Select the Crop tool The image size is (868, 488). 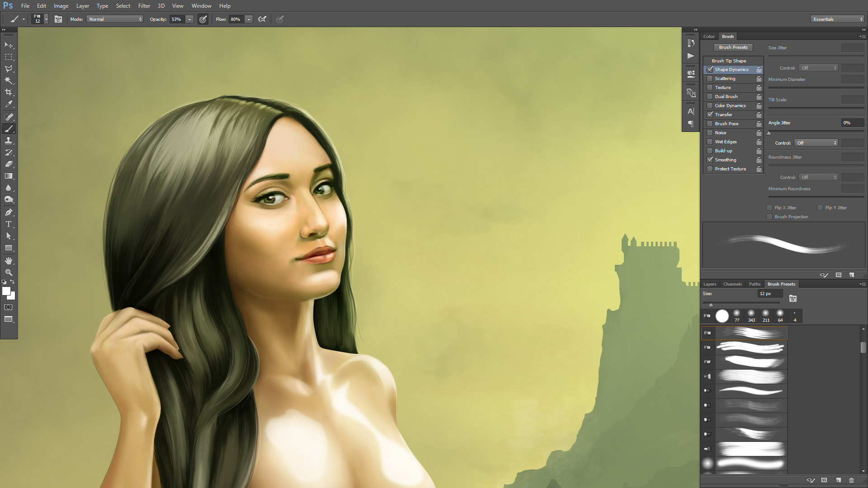click(x=9, y=92)
